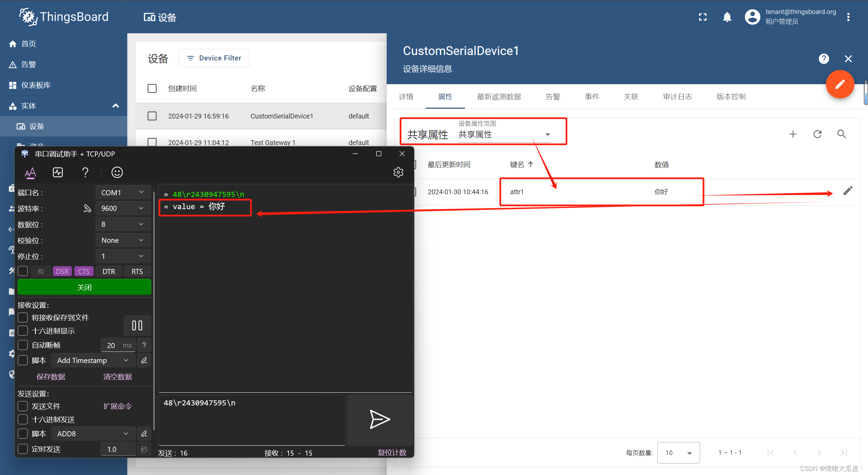Open attribute search magnifier icon

click(842, 134)
